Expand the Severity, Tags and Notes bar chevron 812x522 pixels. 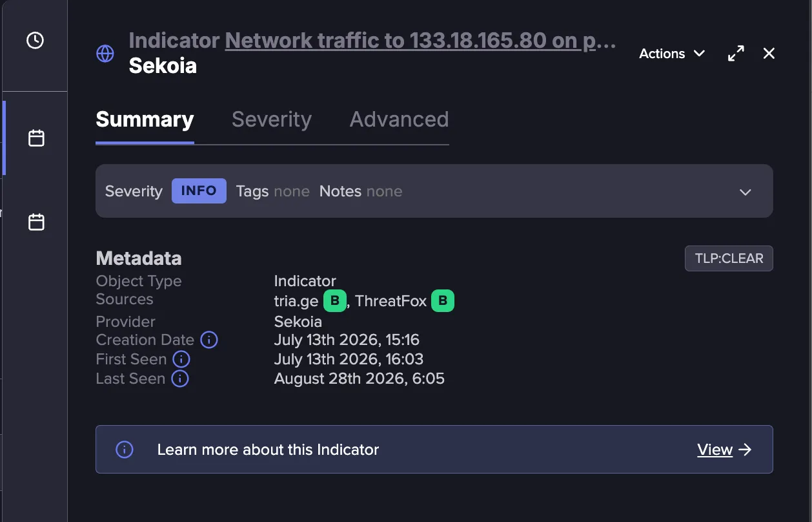746,192
